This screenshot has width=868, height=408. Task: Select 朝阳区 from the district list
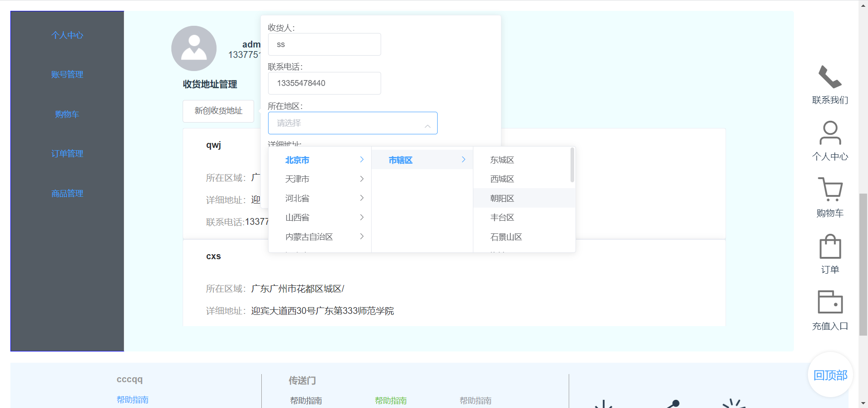point(502,198)
